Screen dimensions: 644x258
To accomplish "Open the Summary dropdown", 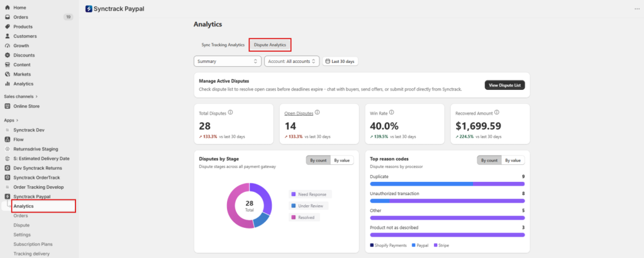I will point(228,61).
